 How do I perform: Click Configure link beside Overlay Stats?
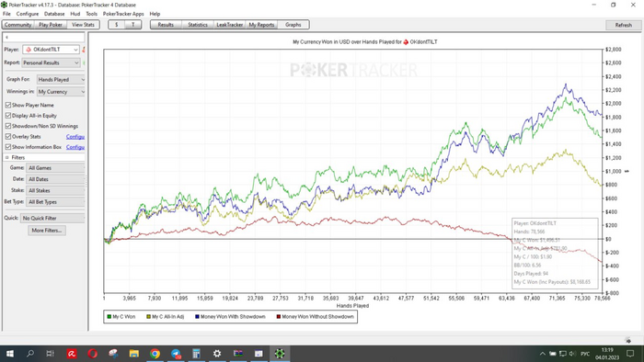[75, 137]
